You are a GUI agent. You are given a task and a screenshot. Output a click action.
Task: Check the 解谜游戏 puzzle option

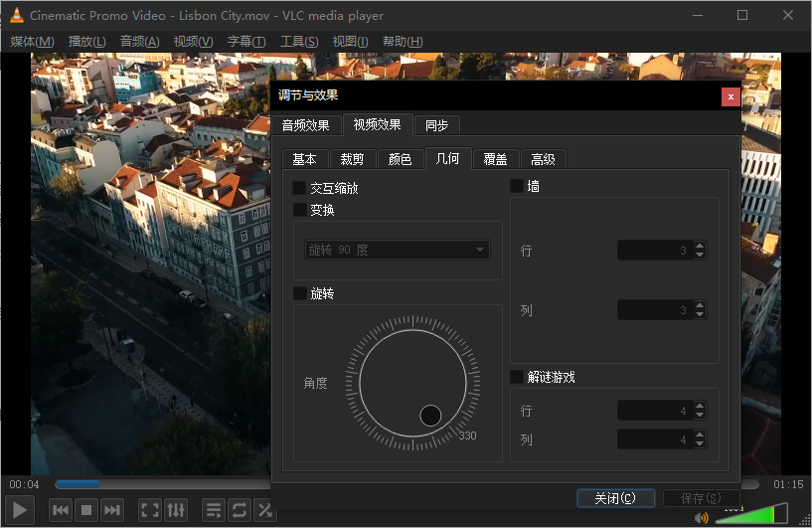tap(517, 377)
